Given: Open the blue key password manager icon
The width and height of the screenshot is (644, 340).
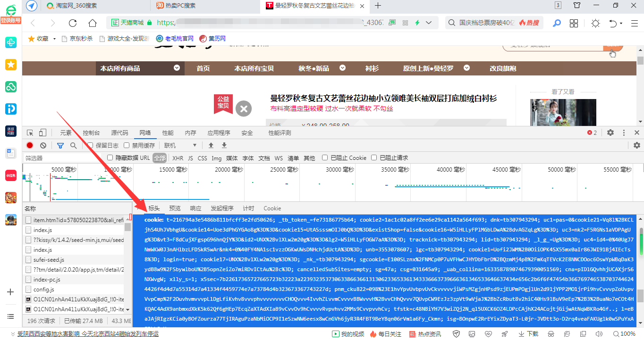Looking at the screenshot, I should click(x=557, y=23).
